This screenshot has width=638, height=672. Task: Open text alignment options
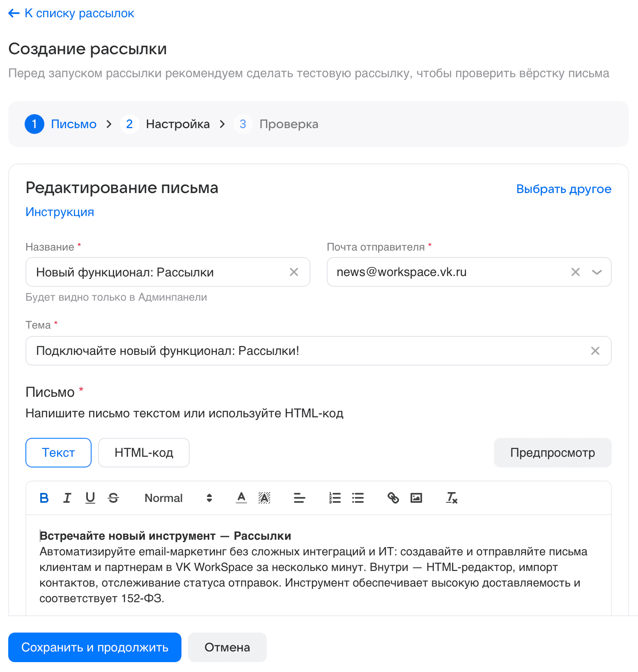click(x=299, y=498)
